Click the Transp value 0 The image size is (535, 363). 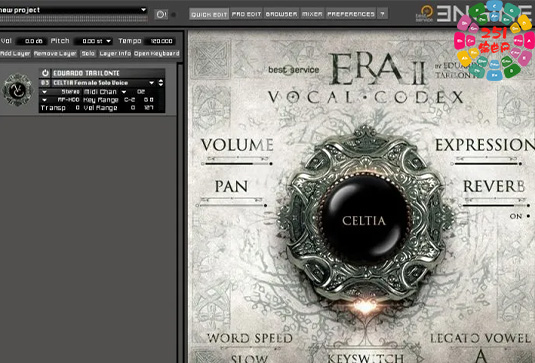[x=77, y=108]
